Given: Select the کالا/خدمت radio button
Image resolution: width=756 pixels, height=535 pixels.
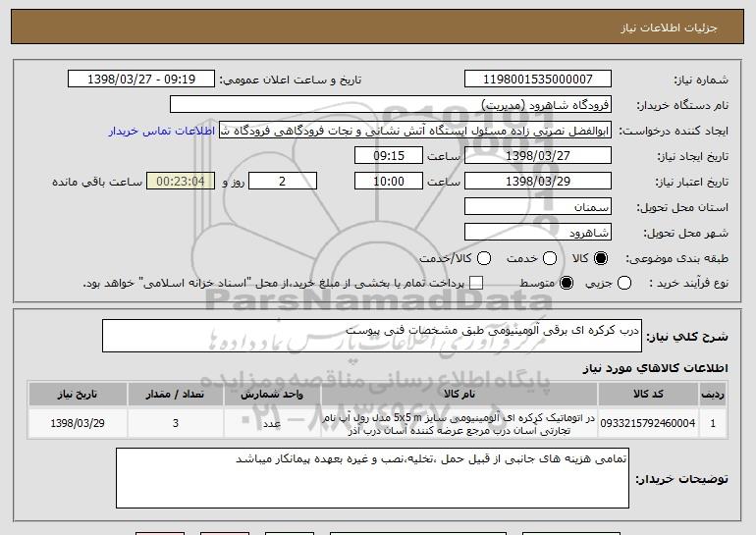Looking at the screenshot, I should click(x=484, y=259).
